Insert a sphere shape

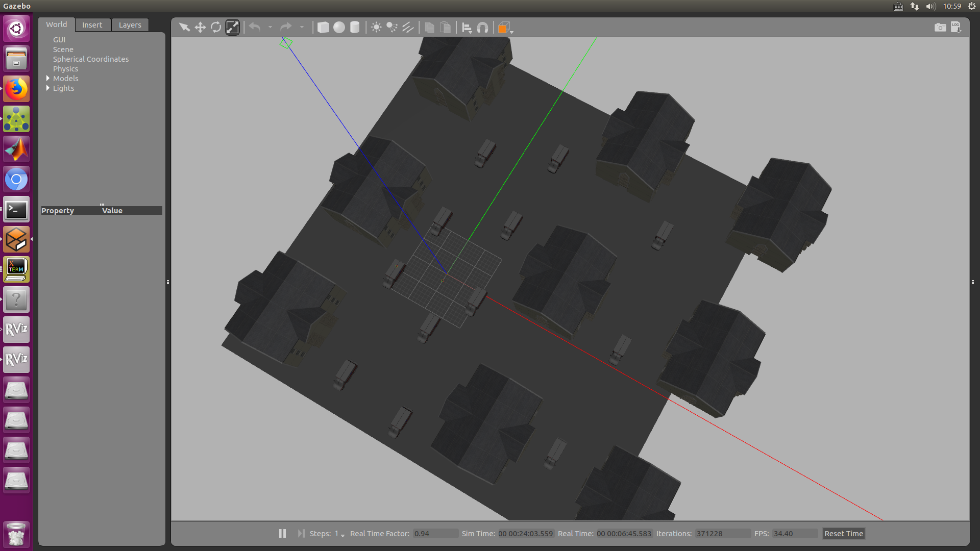339,28
